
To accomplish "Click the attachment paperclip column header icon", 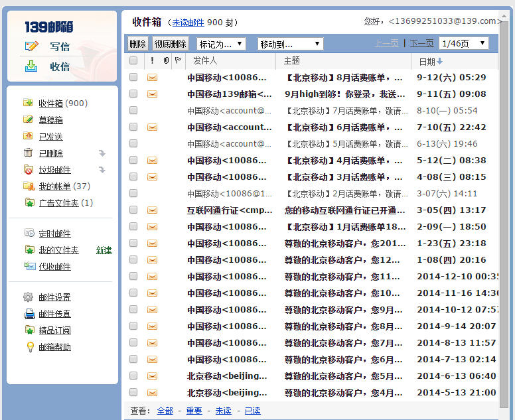I will click(166, 60).
